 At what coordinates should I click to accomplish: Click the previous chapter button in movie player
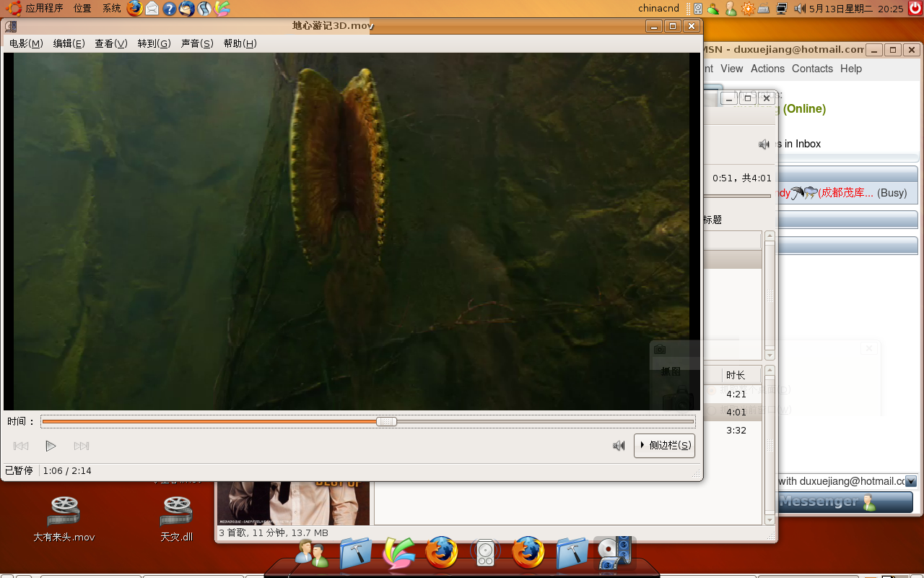pos(21,446)
